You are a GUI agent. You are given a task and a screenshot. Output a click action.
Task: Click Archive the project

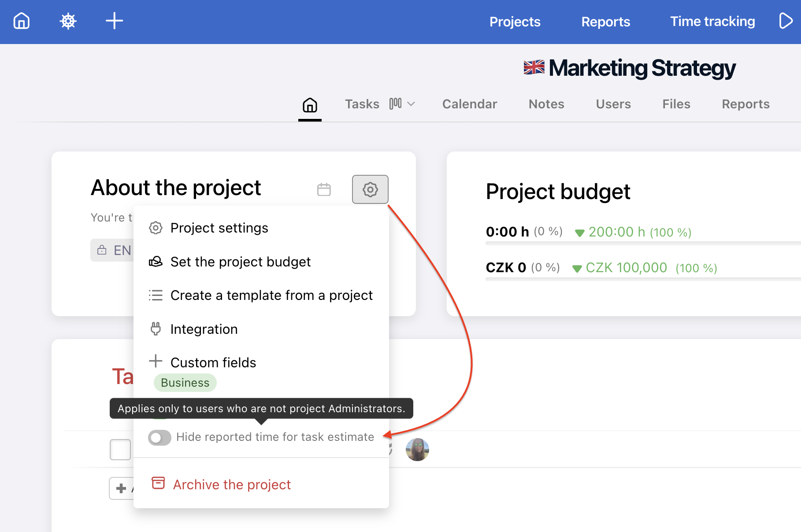click(231, 484)
